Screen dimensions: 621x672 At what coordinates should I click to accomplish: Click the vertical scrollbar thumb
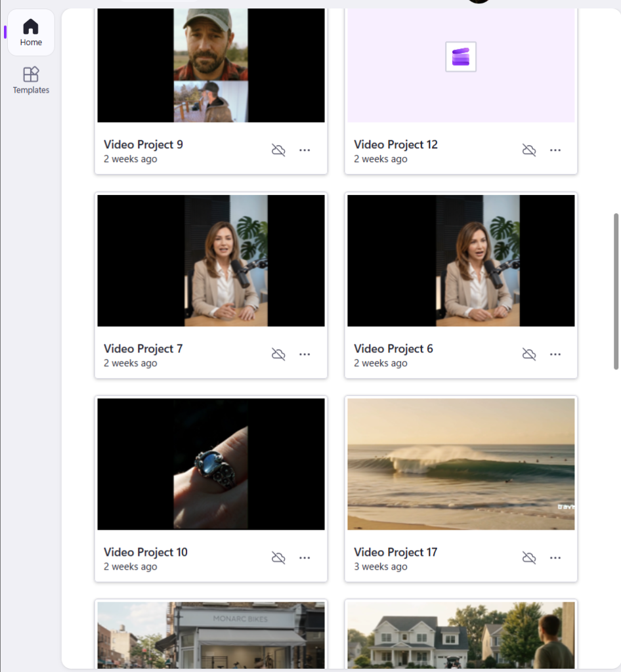(616, 291)
